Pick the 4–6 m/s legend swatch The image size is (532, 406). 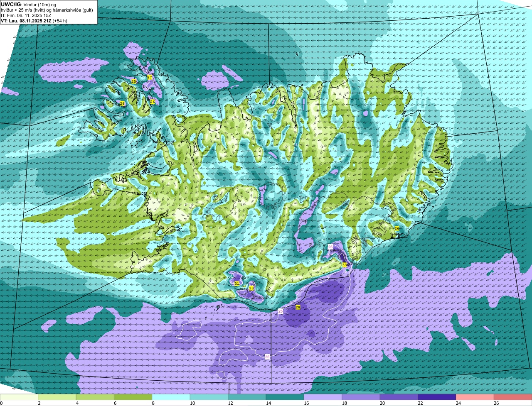click(x=95, y=397)
